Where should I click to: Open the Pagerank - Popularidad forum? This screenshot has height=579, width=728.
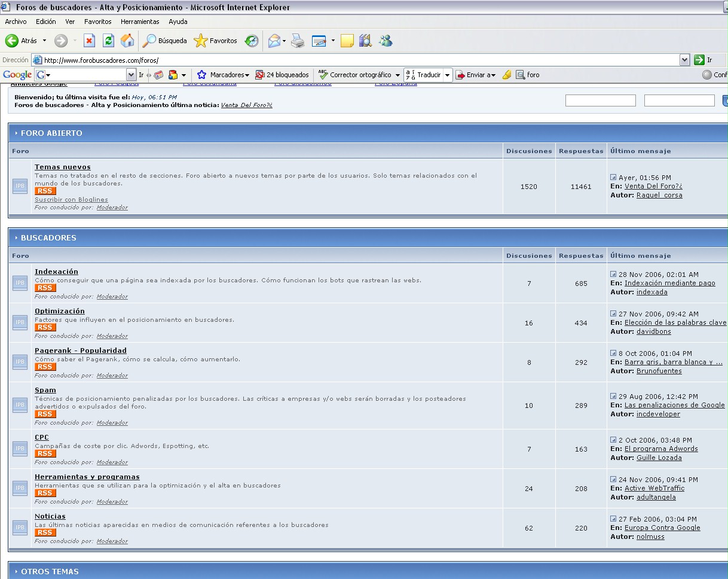point(81,351)
